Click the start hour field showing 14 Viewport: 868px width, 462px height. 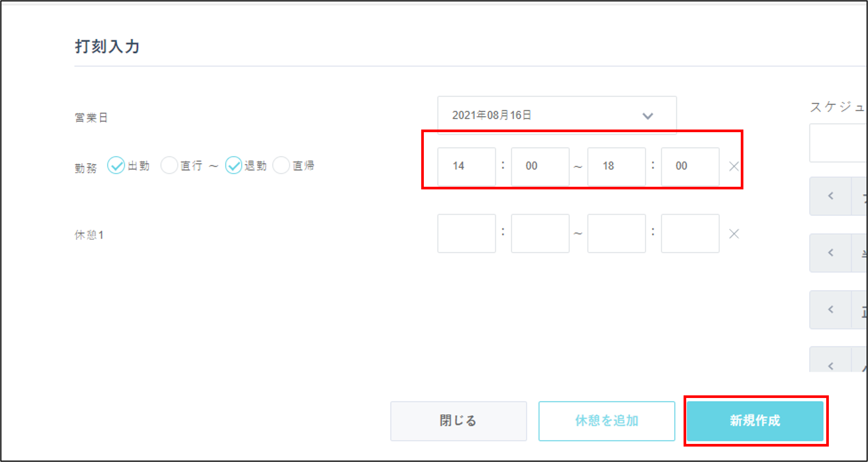pyautogui.click(x=466, y=166)
